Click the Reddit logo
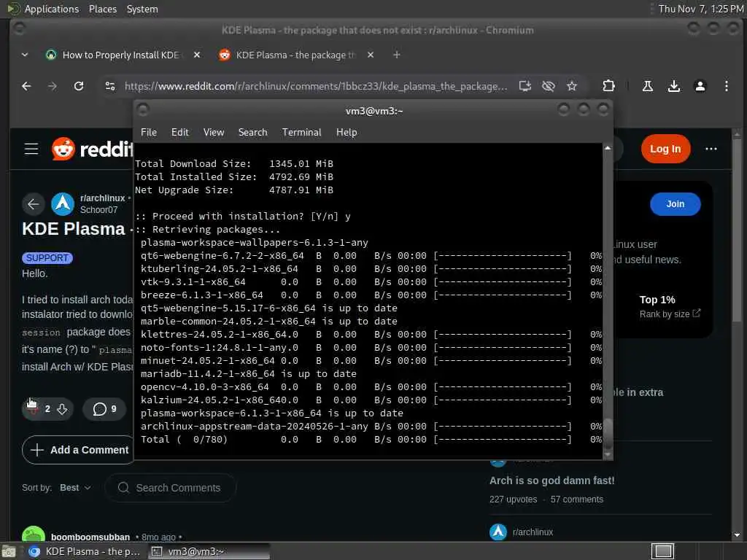This screenshot has height=560, width=747. click(93, 149)
